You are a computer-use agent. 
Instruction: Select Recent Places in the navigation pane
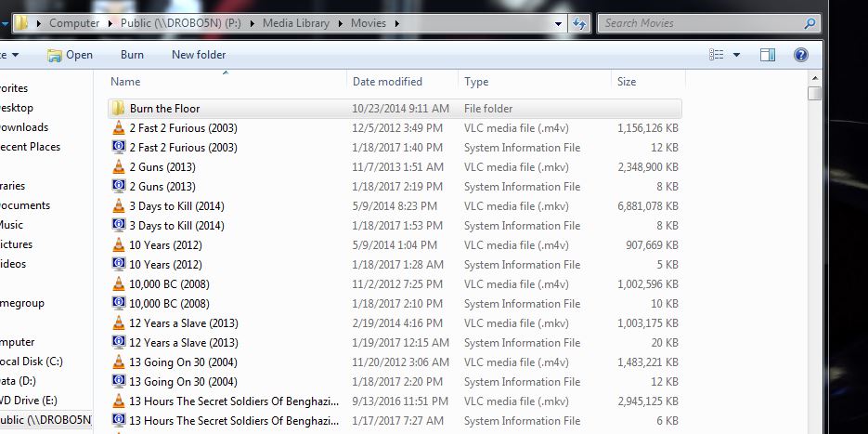(30, 147)
